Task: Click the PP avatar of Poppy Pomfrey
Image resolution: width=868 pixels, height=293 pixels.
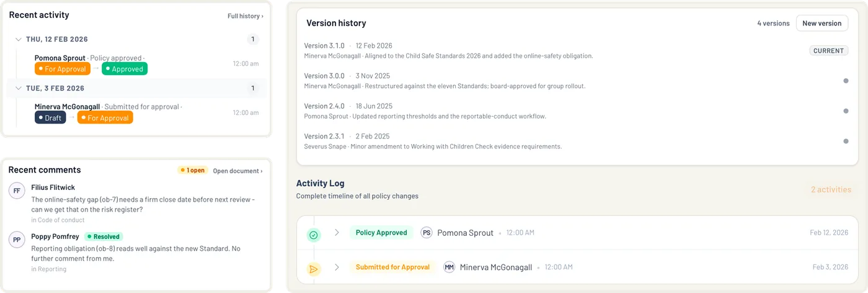Action: (17, 240)
